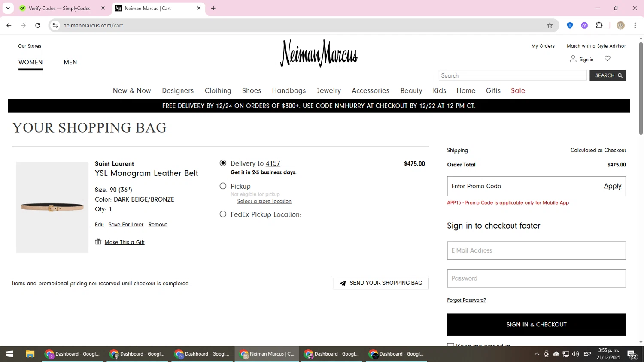Open the Accessories menu

[x=371, y=90]
